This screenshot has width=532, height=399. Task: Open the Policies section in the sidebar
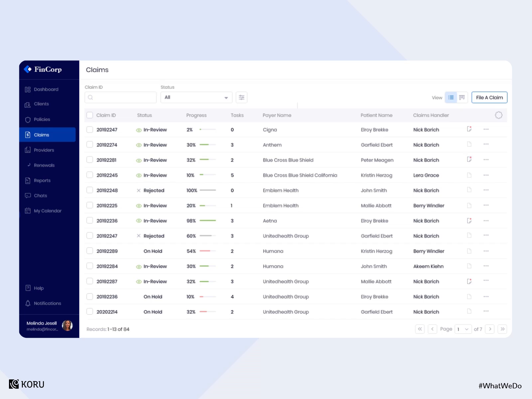[x=42, y=119]
